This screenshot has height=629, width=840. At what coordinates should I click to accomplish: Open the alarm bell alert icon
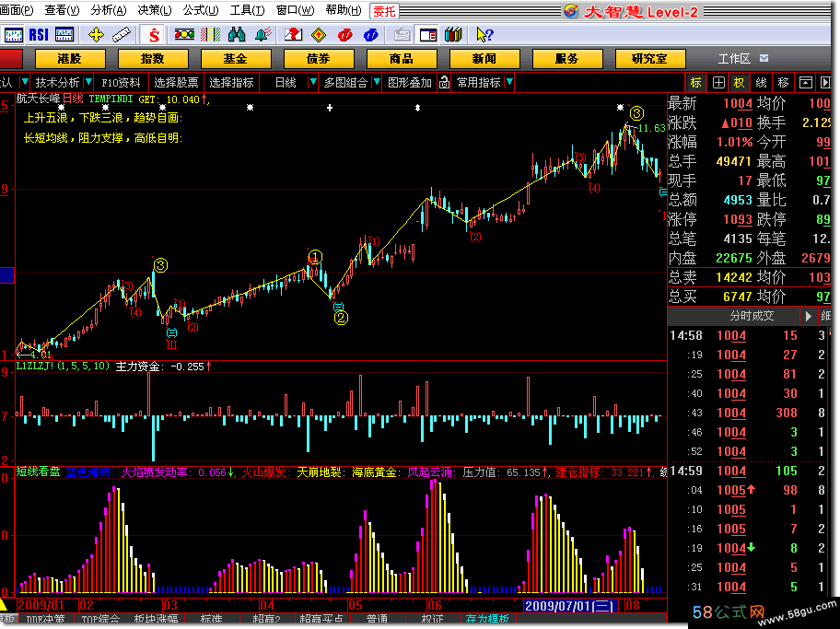point(262,35)
